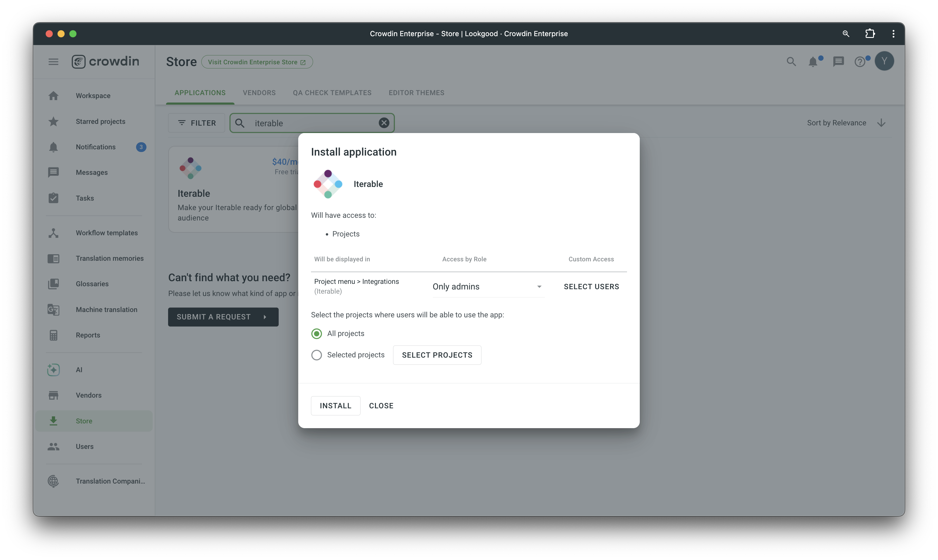Open header notifications bell icon
The height and width of the screenshot is (560, 938).
pos(813,62)
